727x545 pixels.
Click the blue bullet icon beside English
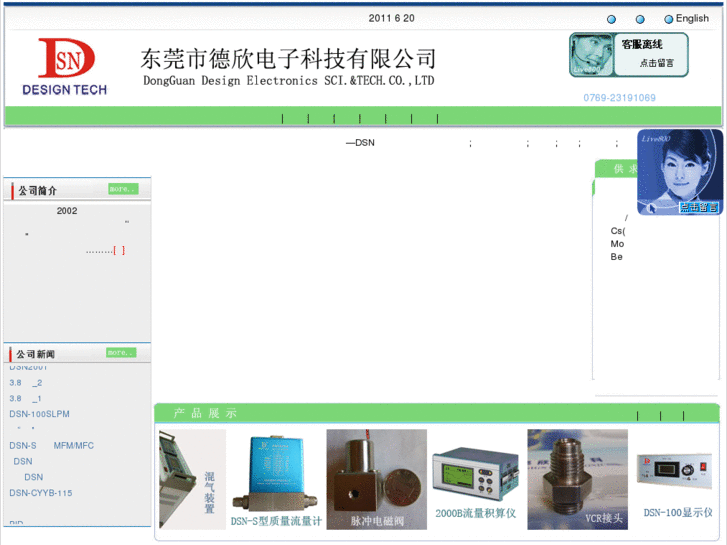(669, 19)
